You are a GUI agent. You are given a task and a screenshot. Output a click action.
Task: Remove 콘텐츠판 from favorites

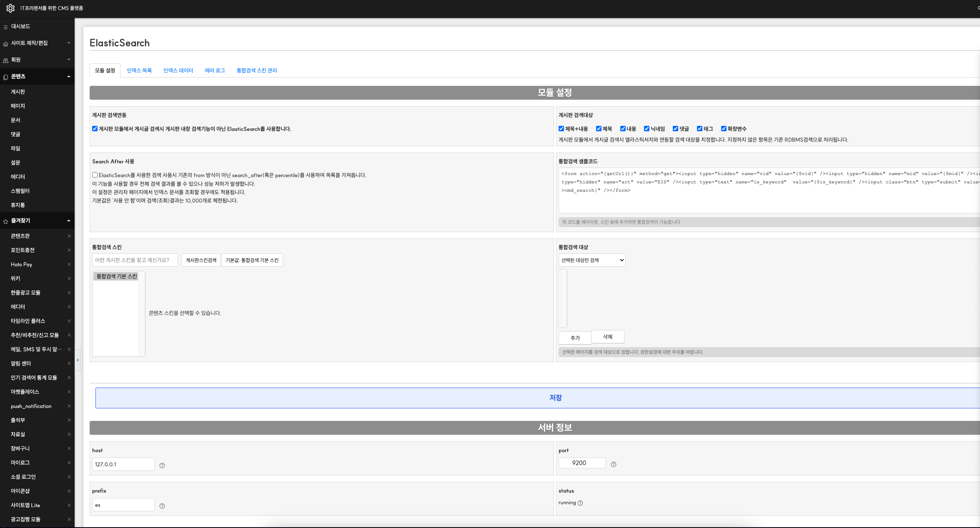69,236
